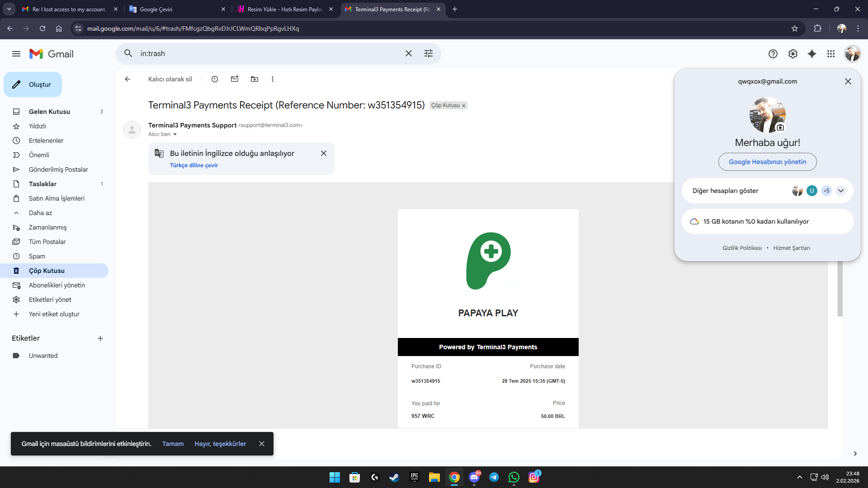Dismiss the translation suggestion banner

(x=324, y=153)
